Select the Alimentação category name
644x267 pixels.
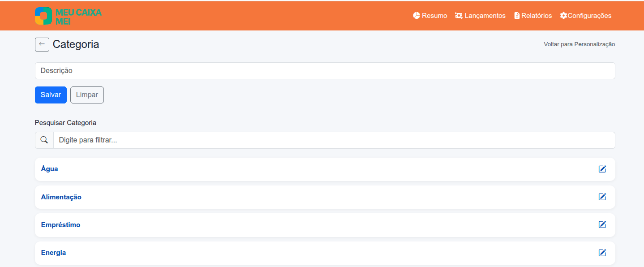61,197
